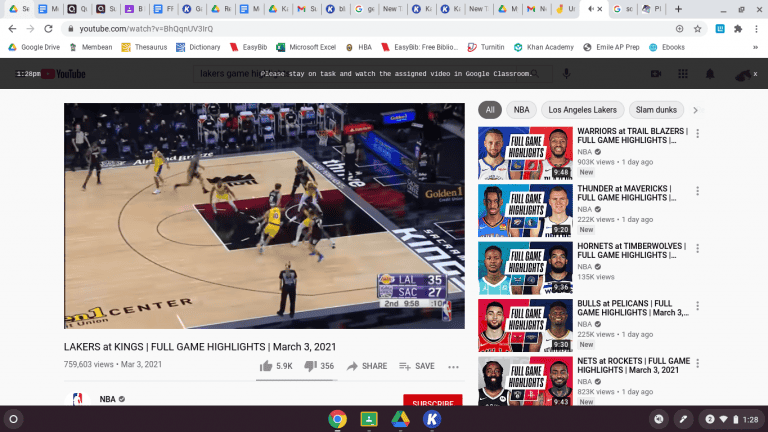Viewport: 768px width, 432px height.
Task: Open the Khan Academy bookmark
Action: point(544,47)
